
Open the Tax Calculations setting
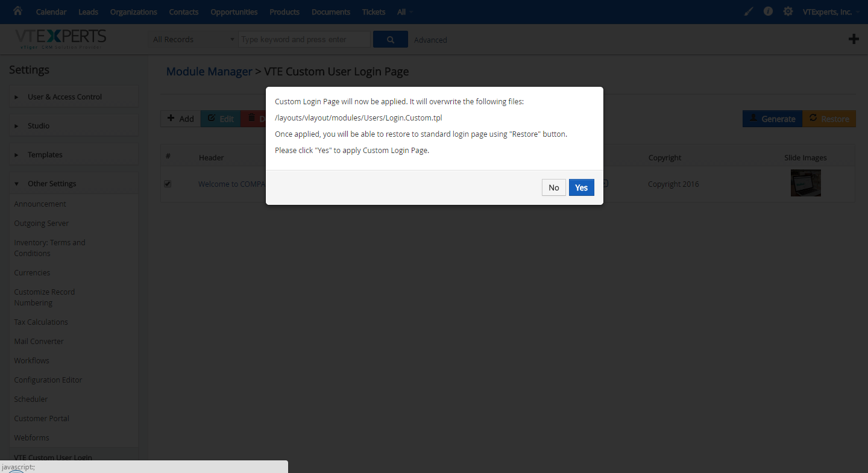tap(41, 322)
